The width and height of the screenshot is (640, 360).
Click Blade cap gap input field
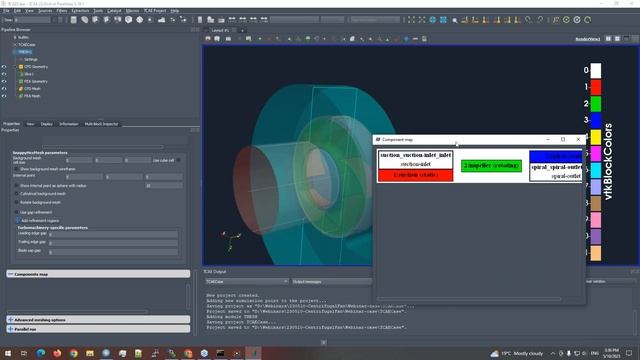pos(113,252)
